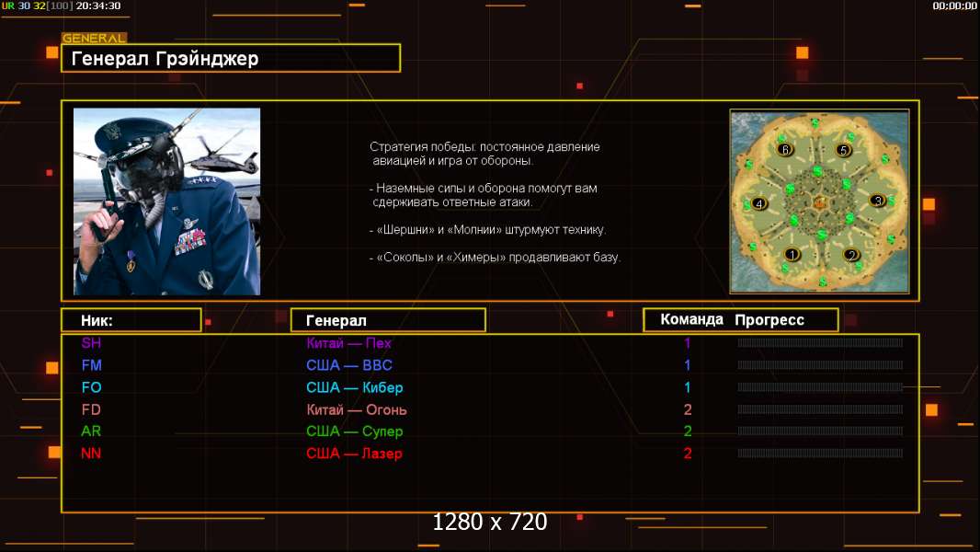Click the central building icon on the minimap
The image size is (980, 552).
click(820, 202)
